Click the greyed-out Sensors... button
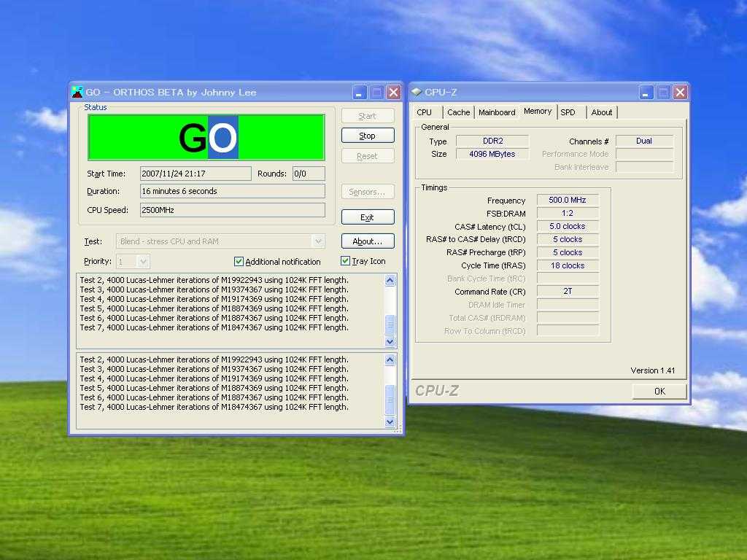747x560 pixels. pyautogui.click(x=368, y=192)
